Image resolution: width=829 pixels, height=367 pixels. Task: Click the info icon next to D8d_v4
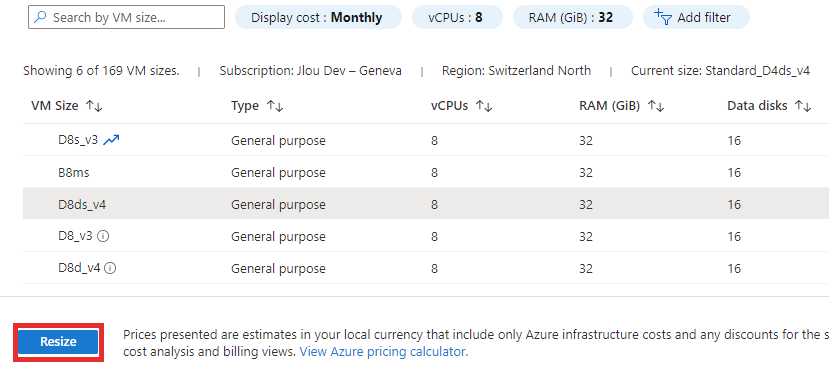tap(111, 268)
